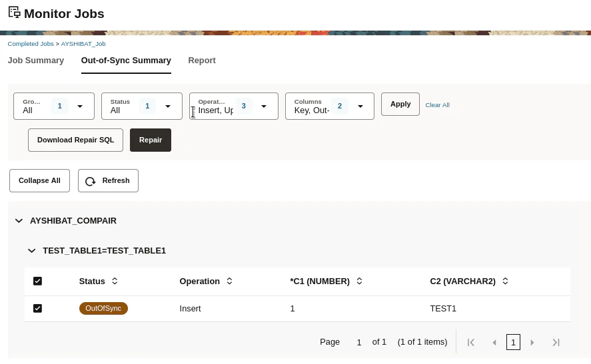Click the Monitor Jobs page icon
The image size is (591, 364).
[x=14, y=12]
